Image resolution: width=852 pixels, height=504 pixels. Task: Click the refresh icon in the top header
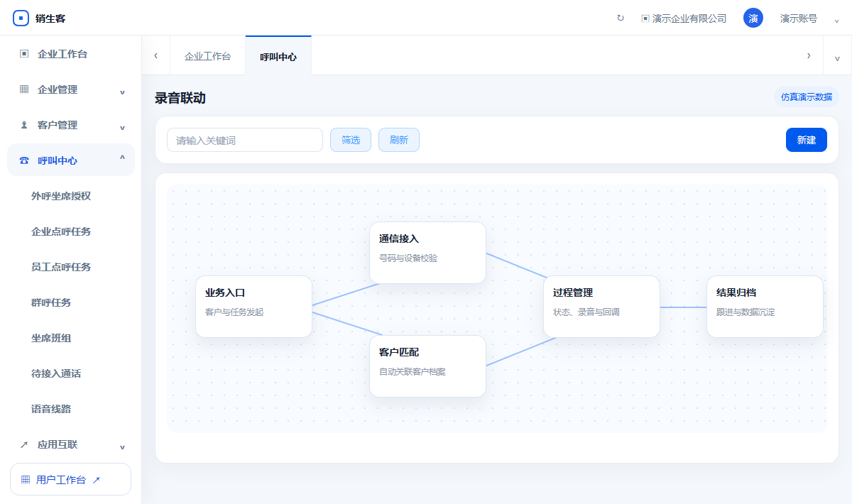pyautogui.click(x=621, y=18)
